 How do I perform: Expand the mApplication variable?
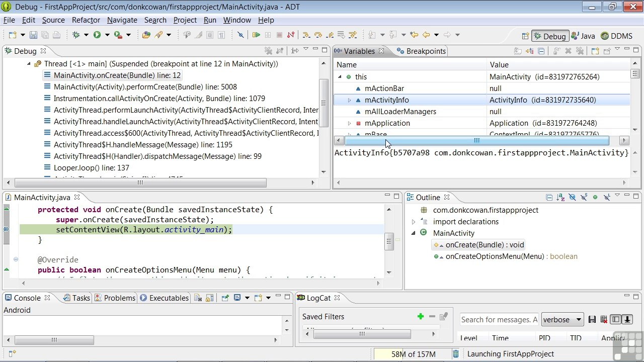pyautogui.click(x=349, y=123)
